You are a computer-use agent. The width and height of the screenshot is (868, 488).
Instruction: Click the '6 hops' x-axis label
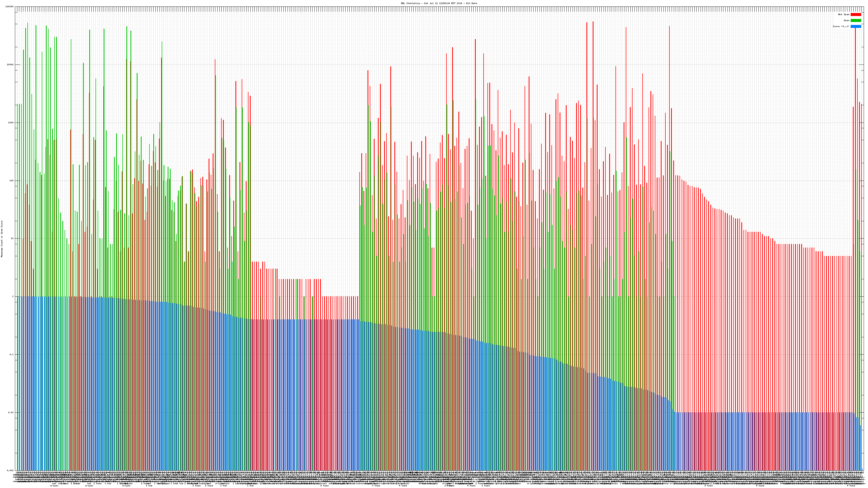(x=324, y=486)
